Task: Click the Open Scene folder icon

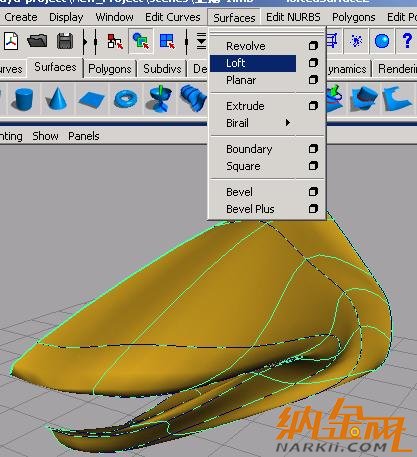Action: [37, 41]
